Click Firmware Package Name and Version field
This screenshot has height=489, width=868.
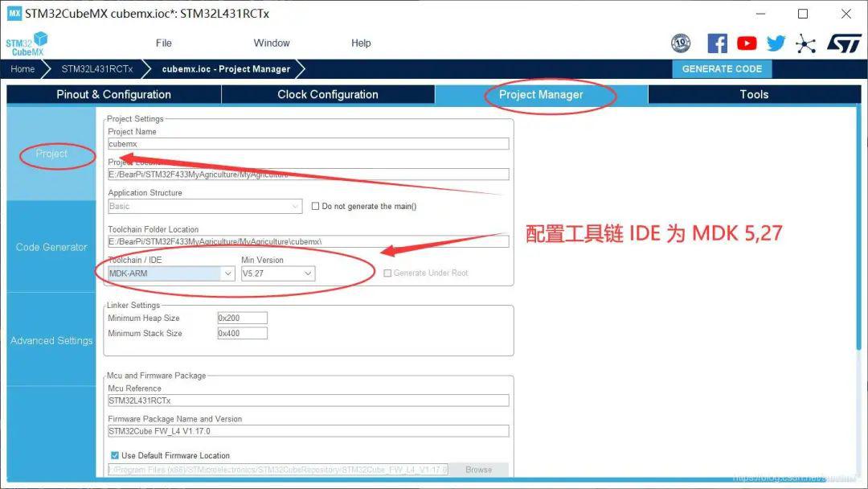point(309,431)
